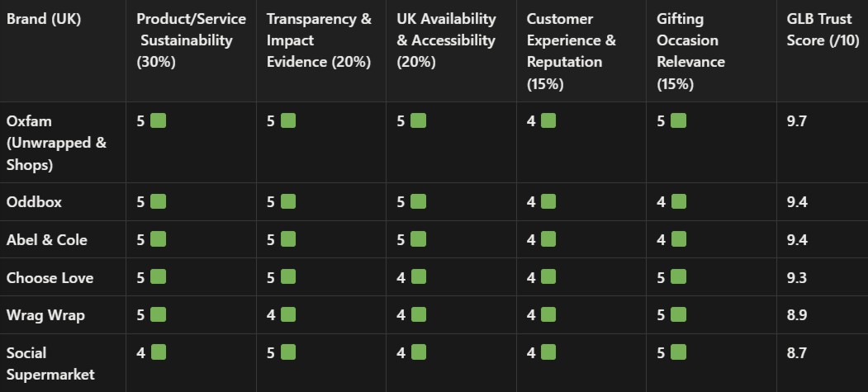The image size is (868, 392).
Task: Click green square in Oxfam's Customer Experience cell
Action: click(548, 121)
